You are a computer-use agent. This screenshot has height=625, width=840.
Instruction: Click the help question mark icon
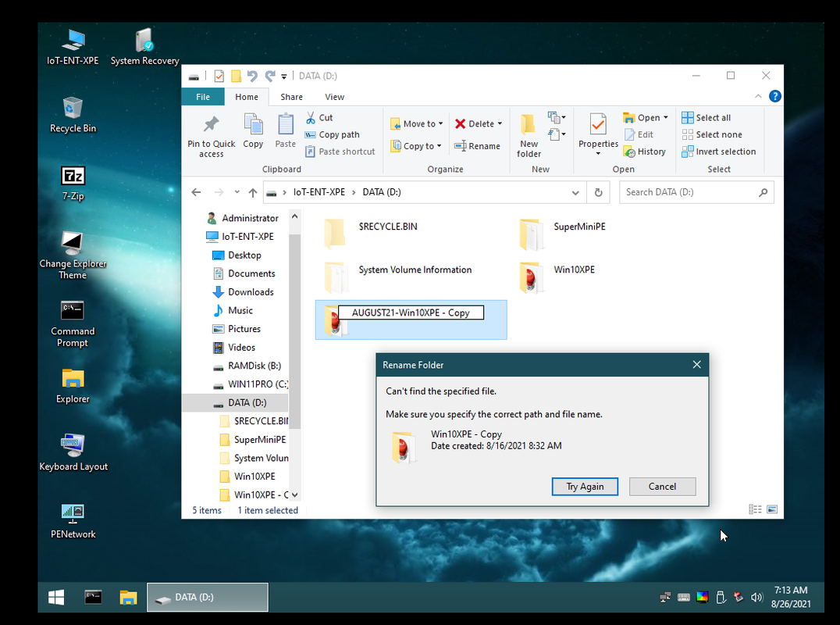pyautogui.click(x=774, y=96)
